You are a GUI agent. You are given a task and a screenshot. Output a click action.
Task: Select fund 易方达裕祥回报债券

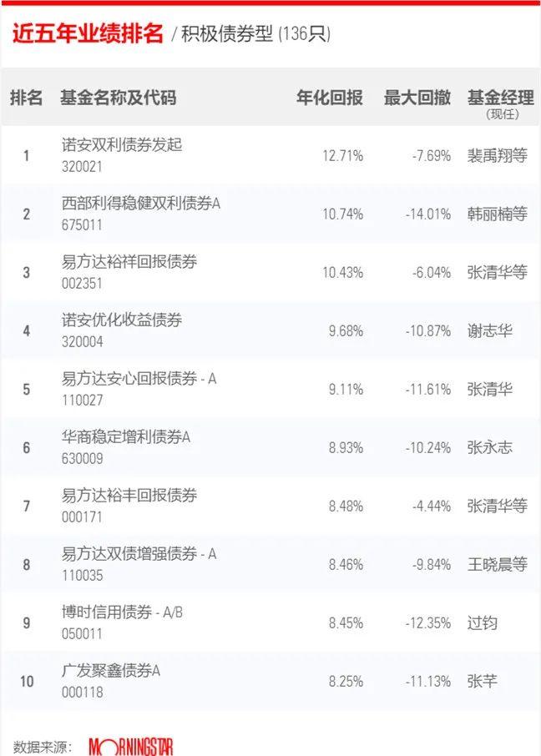coord(129,261)
